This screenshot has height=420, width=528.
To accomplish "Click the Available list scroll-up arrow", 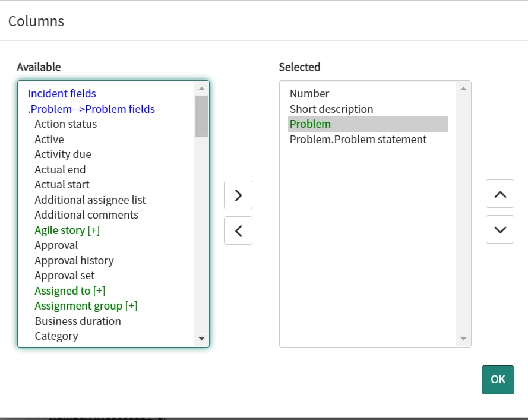I will tap(202, 87).
